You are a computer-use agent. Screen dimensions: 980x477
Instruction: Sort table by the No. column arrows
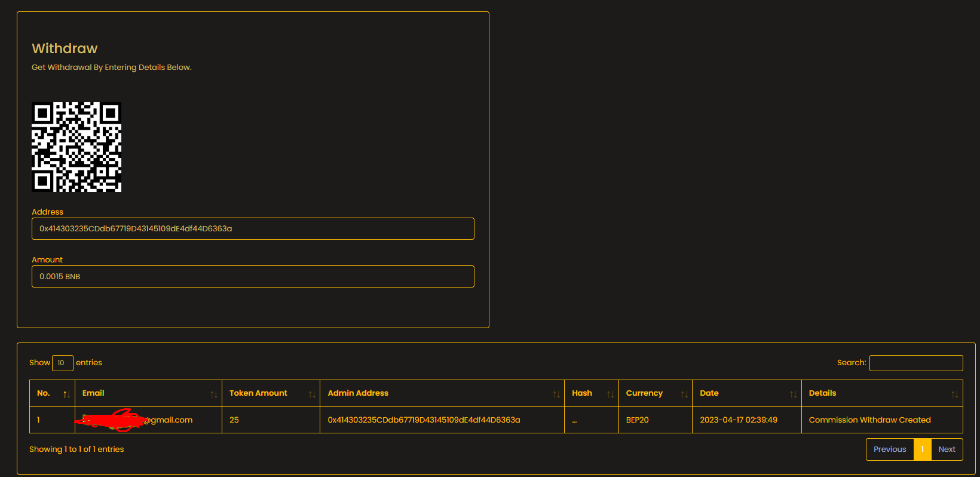click(66, 394)
